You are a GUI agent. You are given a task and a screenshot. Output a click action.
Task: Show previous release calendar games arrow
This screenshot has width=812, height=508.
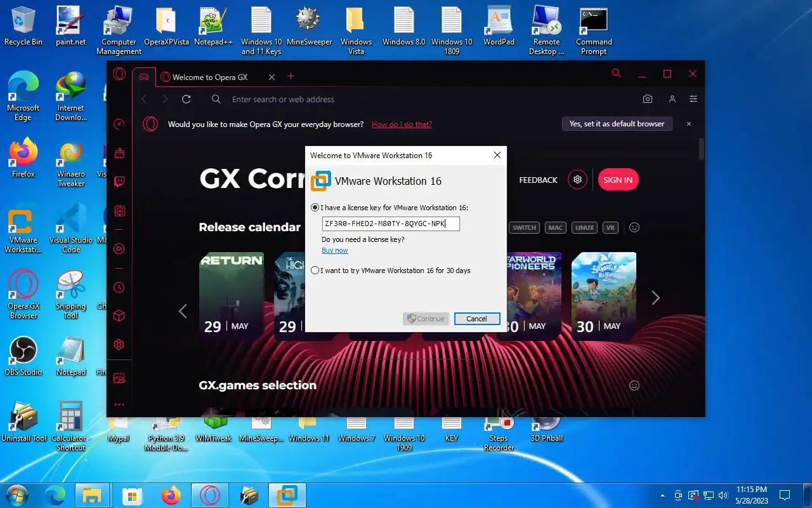[183, 311]
